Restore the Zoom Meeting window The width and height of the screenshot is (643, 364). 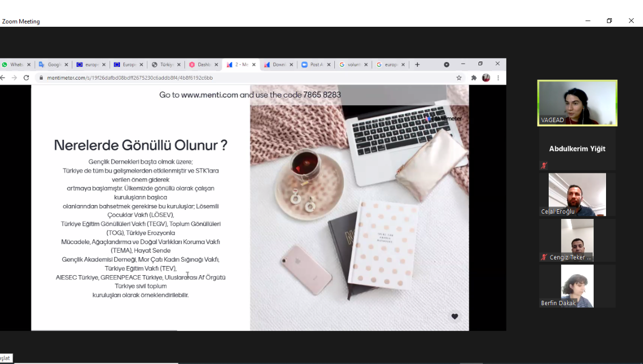pyautogui.click(x=609, y=21)
